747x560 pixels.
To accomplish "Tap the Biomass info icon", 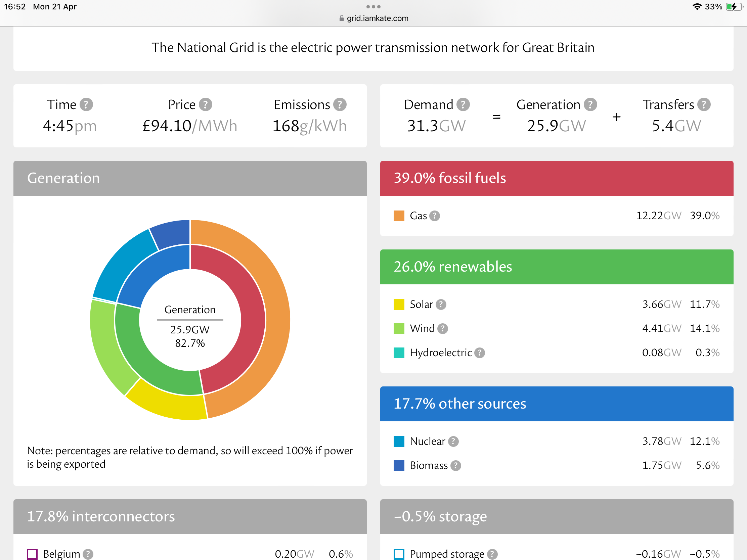I will point(455,465).
